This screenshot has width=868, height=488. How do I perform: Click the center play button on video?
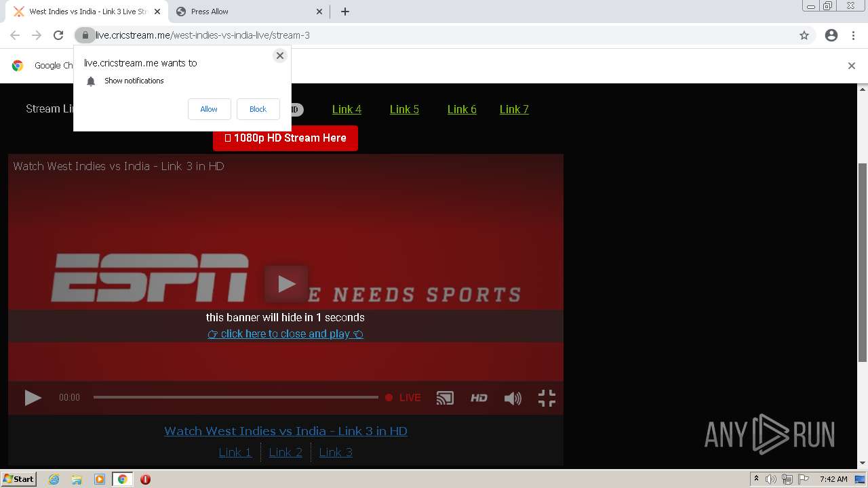coord(286,284)
